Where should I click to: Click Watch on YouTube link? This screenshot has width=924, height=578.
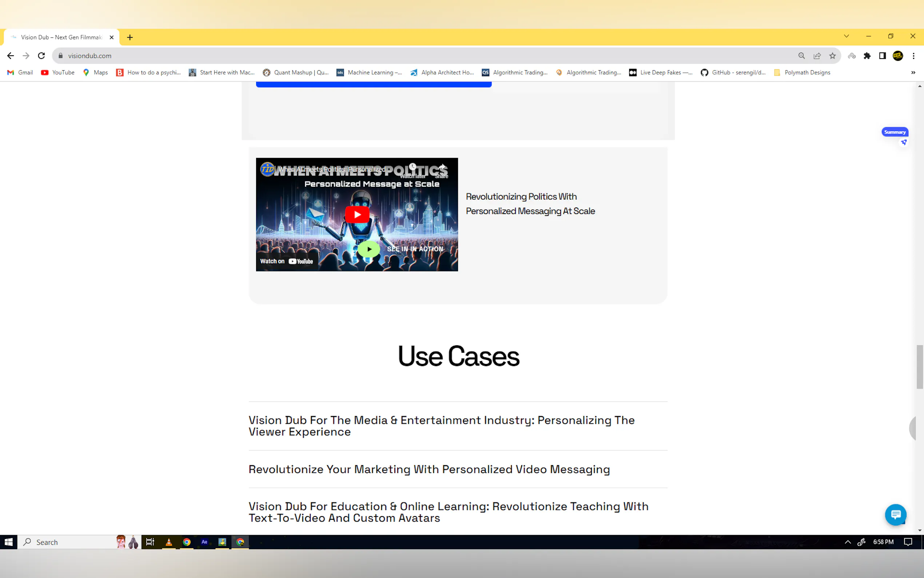pos(287,261)
